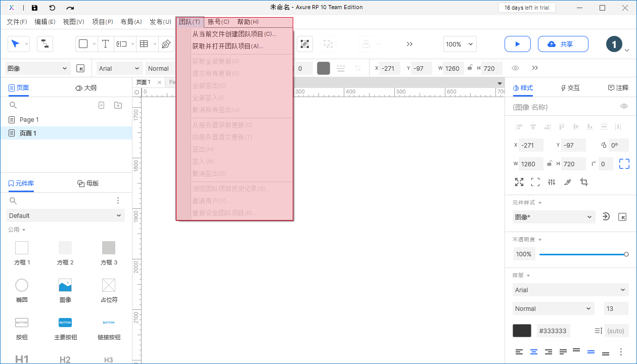The width and height of the screenshot is (637, 364).
Task: Toggle aspect ratio lock in top toolbar
Action: click(470, 68)
